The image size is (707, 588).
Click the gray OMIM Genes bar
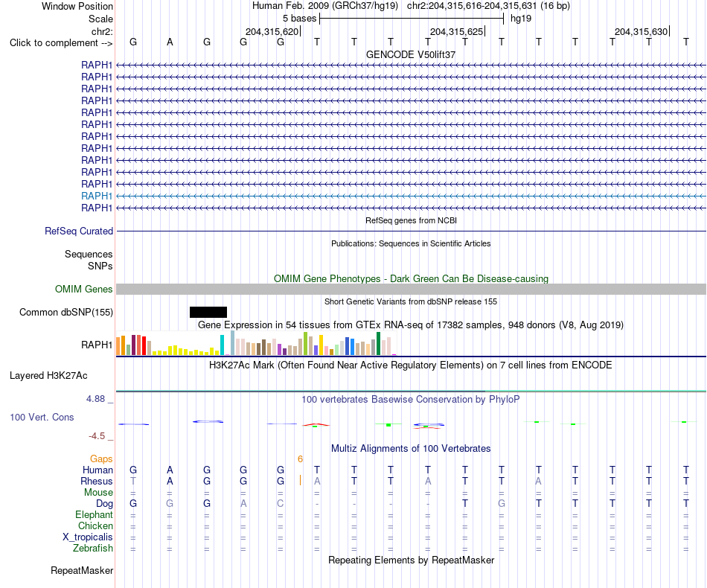pyautogui.click(x=411, y=289)
